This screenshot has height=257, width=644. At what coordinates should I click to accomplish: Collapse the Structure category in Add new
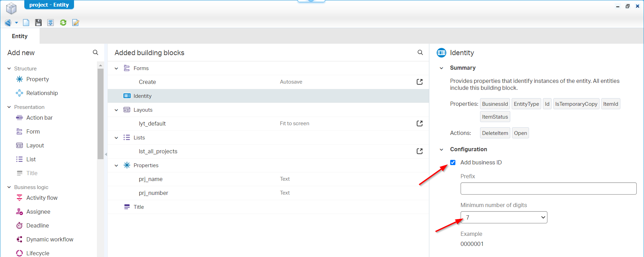(9, 69)
